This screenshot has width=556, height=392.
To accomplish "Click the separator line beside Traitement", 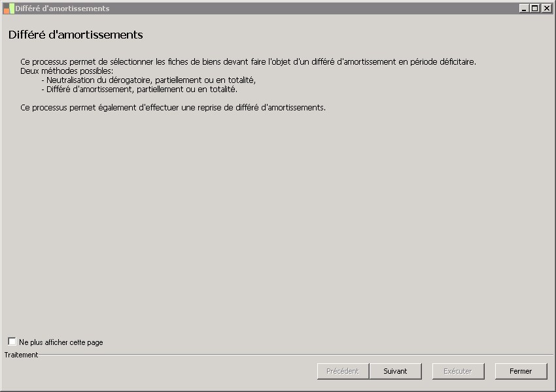I will (294, 355).
